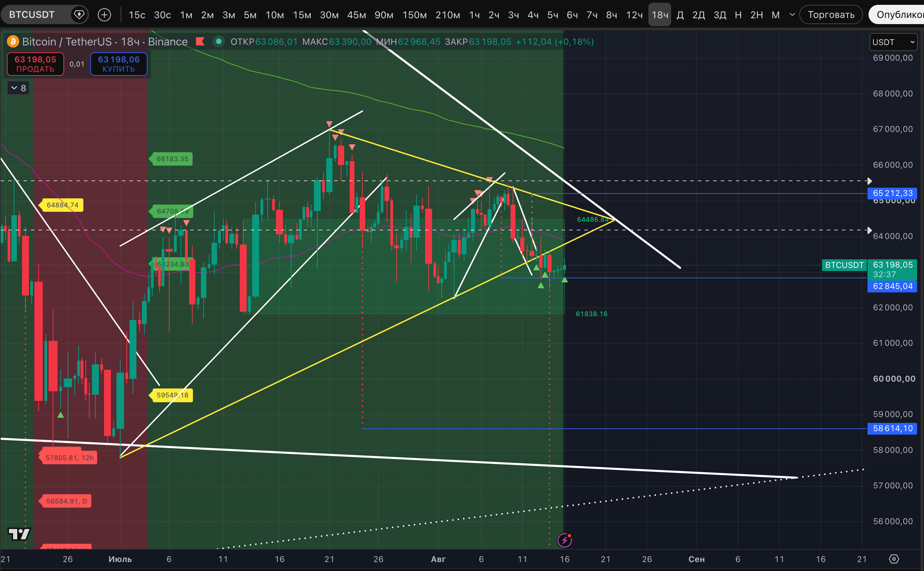The image size is (924, 571).
Task: Select the 2Н timeframe
Action: 756,15
